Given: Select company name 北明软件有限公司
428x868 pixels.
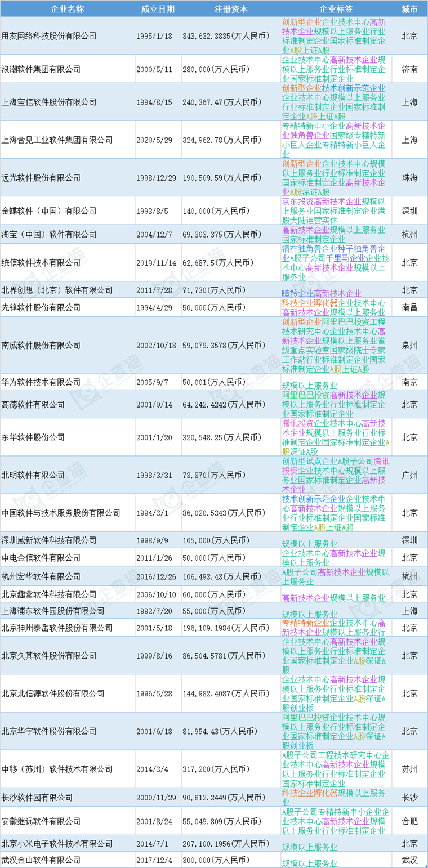Looking at the screenshot, I should [x=33, y=475].
